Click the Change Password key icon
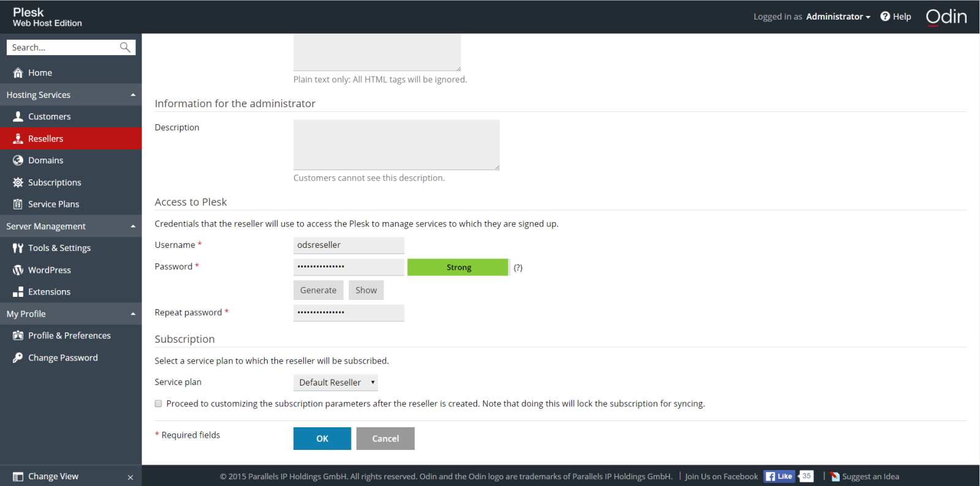 pos(18,357)
